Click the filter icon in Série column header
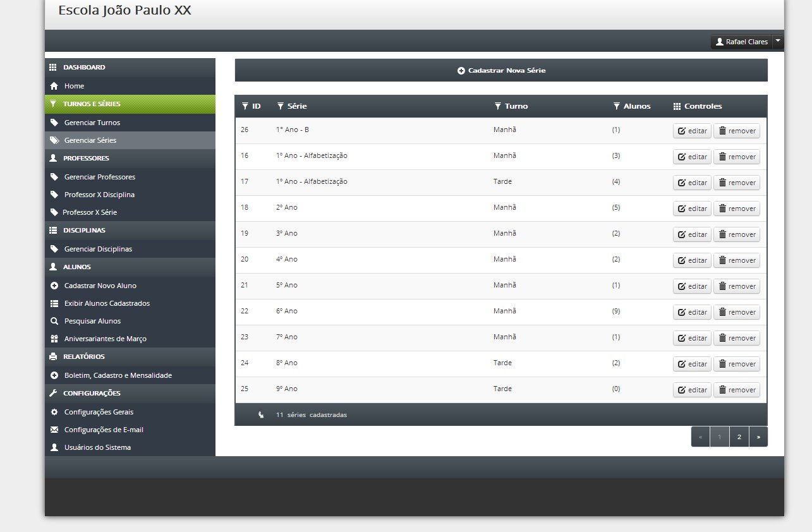Image resolution: width=812 pixels, height=532 pixels. pyautogui.click(x=280, y=106)
